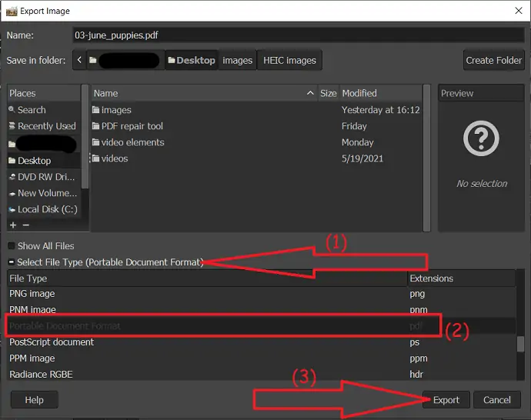531x420 pixels.
Task: Sort files by Modified column
Action: coord(381,93)
